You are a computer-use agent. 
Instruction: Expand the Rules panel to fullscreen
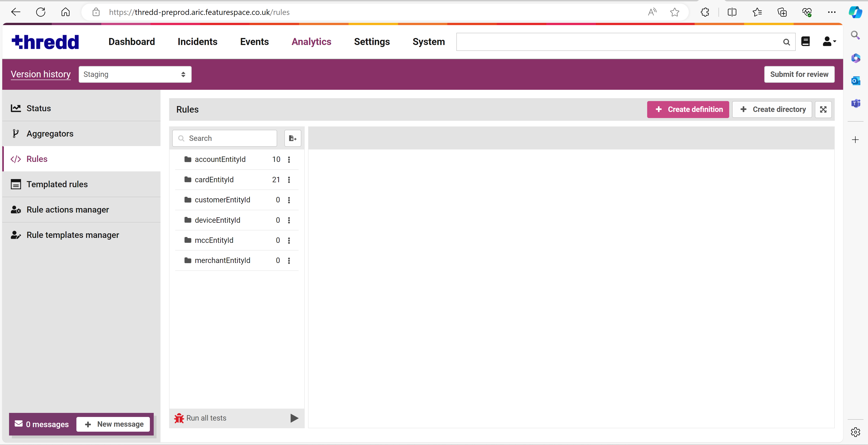coord(823,110)
